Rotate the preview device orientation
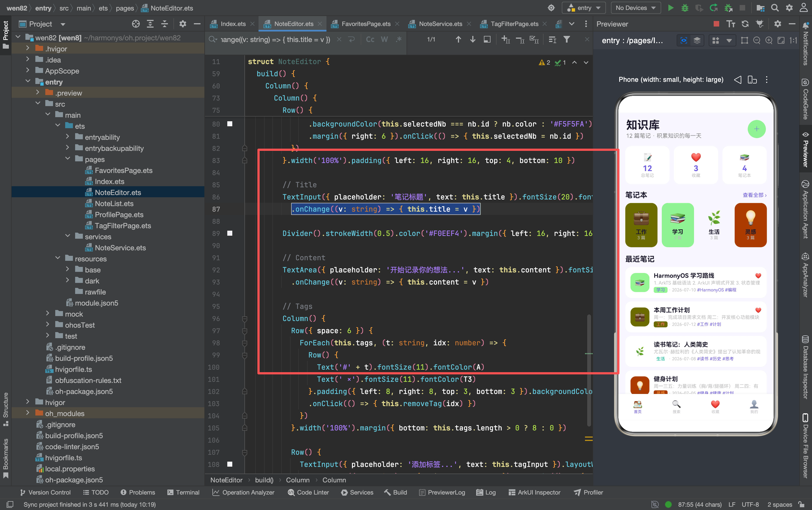The width and height of the screenshot is (812, 510). (x=752, y=80)
